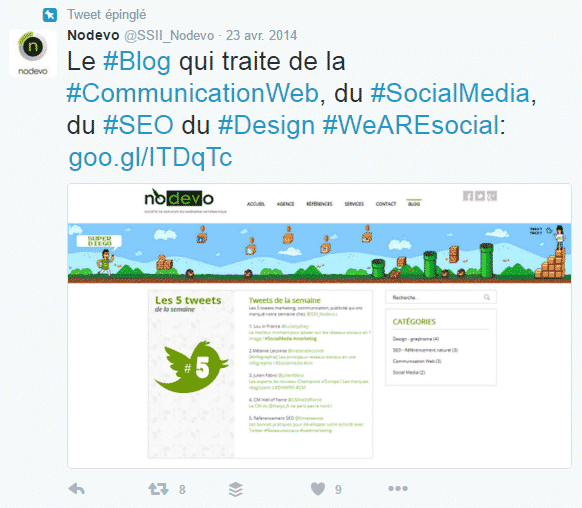Open the embedded blog screenshot image
Screen dimensions: 582x508
tap(319, 326)
